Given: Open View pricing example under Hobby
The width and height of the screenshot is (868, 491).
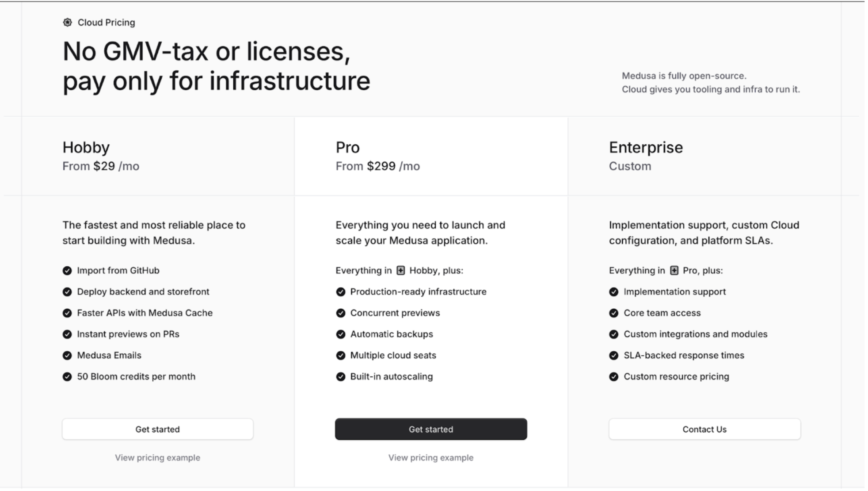Looking at the screenshot, I should tap(157, 458).
